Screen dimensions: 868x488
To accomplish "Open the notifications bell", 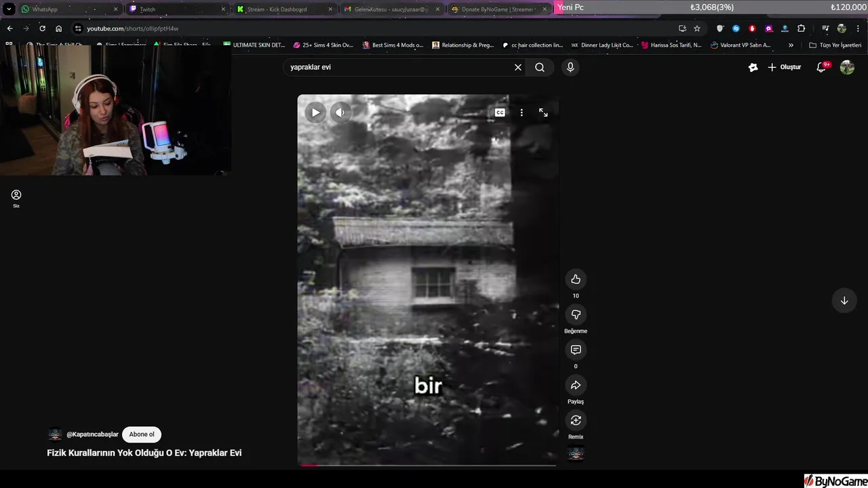I will 821,67.
